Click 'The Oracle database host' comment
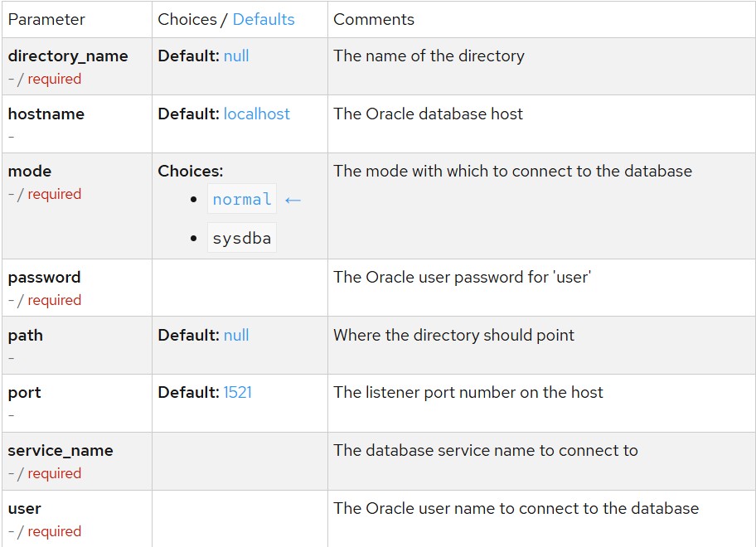The width and height of the screenshot is (756, 547). [x=428, y=114]
